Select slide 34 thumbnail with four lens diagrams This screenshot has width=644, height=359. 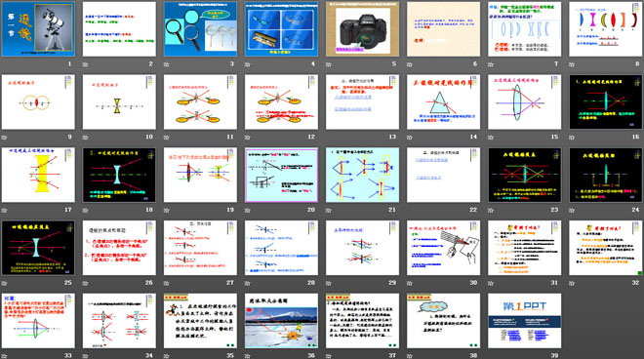click(x=119, y=321)
